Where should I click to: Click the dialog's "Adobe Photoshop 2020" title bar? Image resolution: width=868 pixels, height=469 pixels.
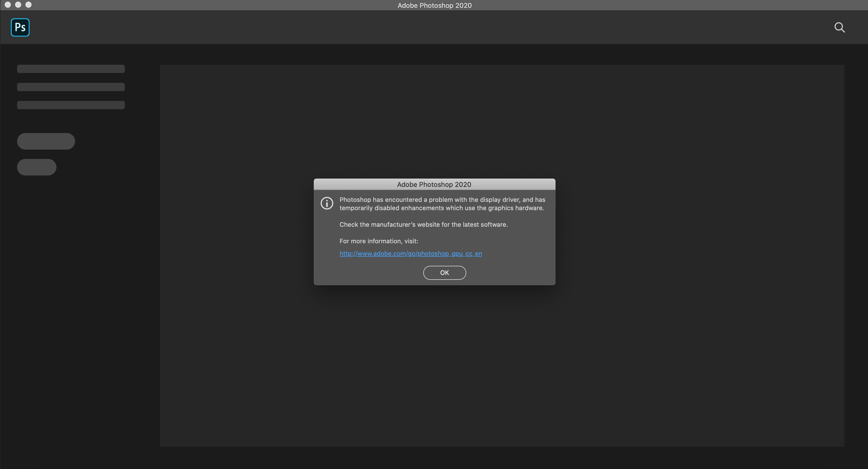pos(434,184)
